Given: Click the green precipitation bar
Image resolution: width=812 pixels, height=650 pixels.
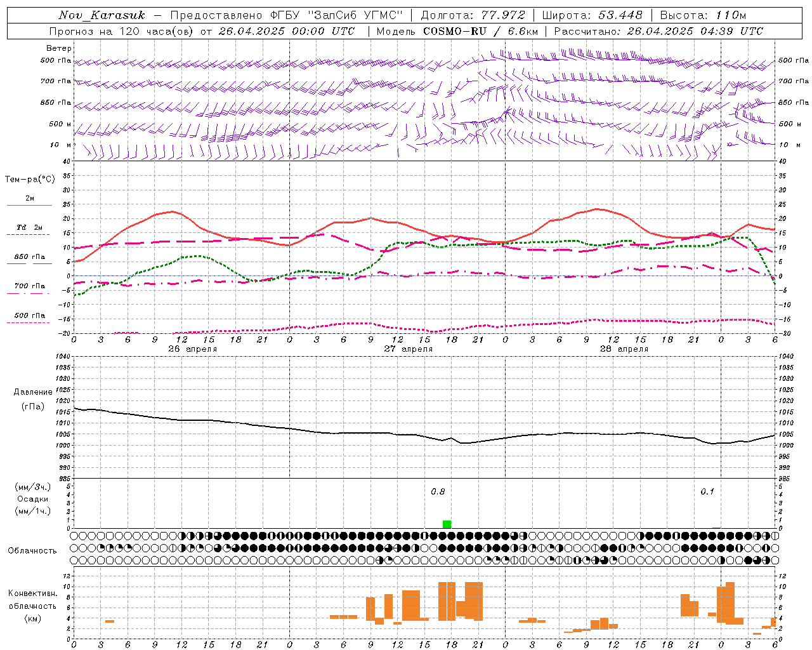Looking at the screenshot, I should pos(447,524).
